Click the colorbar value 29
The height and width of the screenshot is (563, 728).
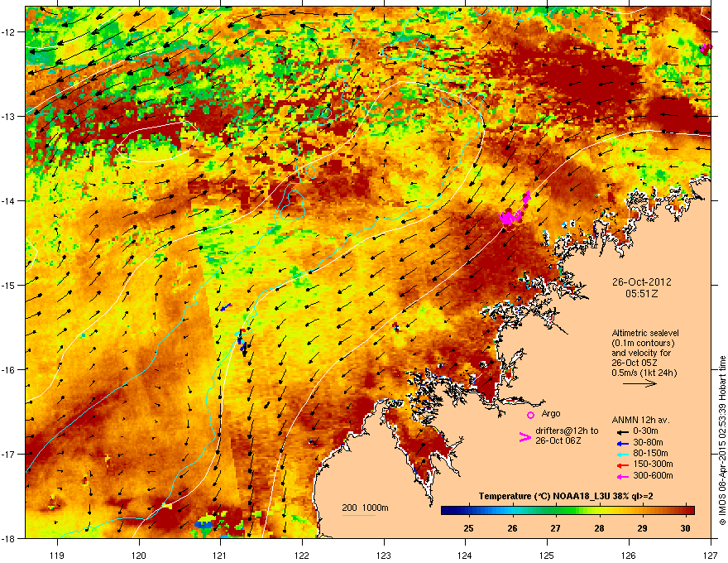(642, 528)
